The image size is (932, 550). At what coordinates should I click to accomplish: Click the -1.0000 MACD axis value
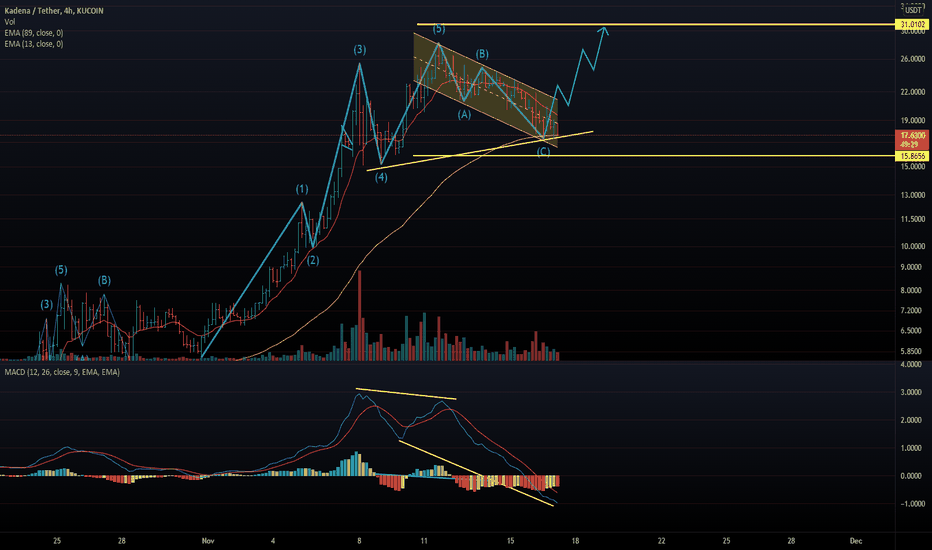pos(912,504)
